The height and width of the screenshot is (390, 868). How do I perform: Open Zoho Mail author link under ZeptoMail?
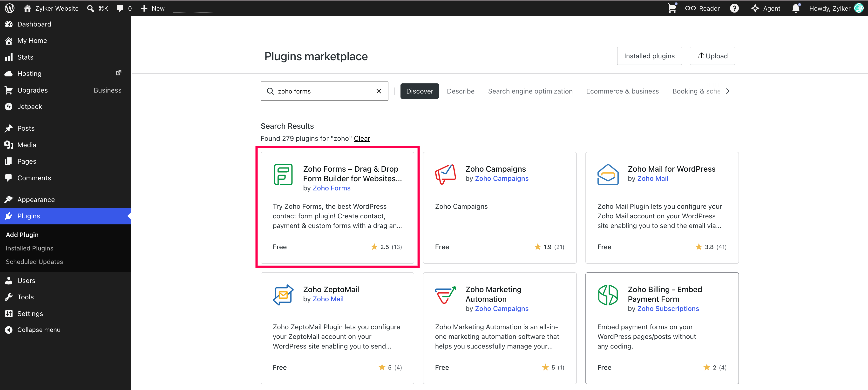coord(328,299)
